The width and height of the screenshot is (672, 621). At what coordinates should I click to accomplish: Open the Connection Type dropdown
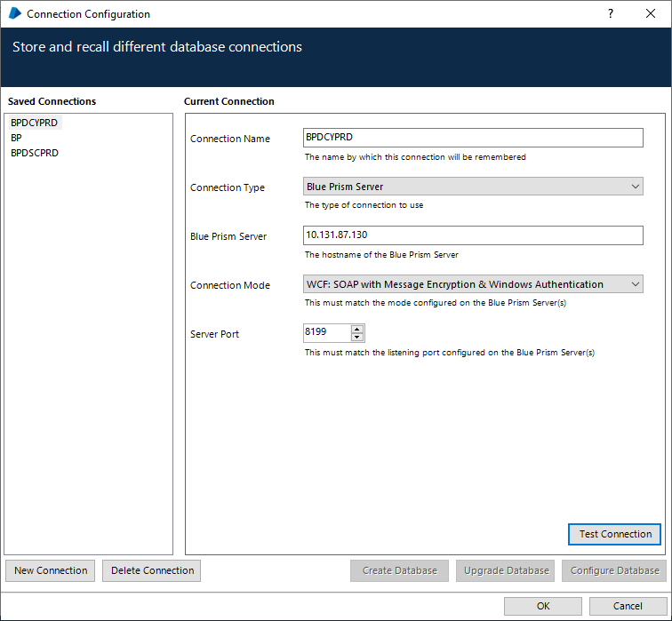[472, 187]
